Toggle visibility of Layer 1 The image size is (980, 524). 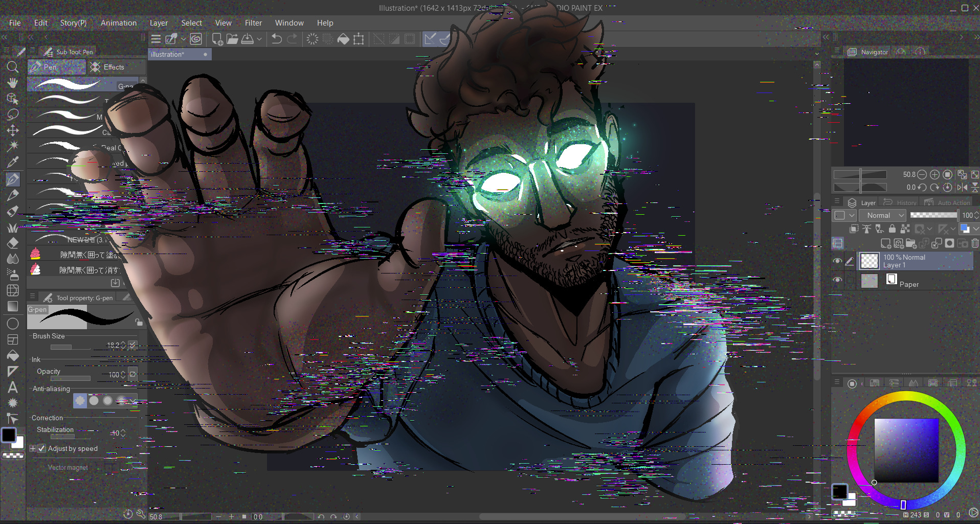coord(837,261)
